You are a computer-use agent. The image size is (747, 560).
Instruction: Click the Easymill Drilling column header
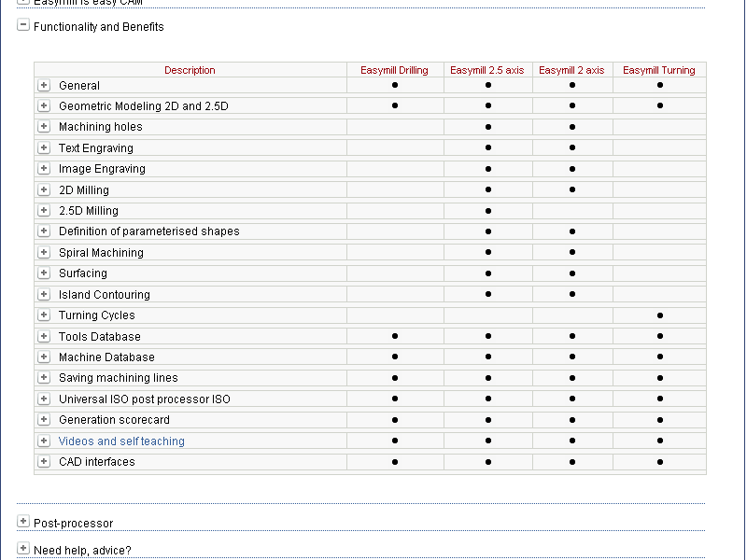click(x=394, y=70)
